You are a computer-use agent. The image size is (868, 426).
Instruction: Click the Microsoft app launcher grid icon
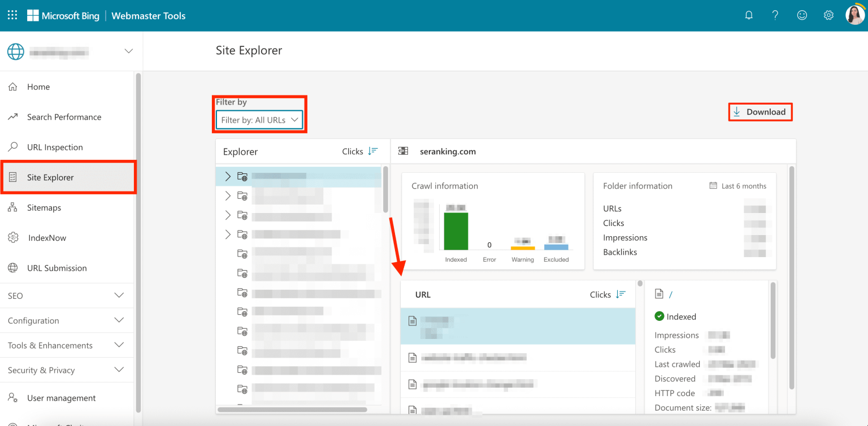click(12, 15)
